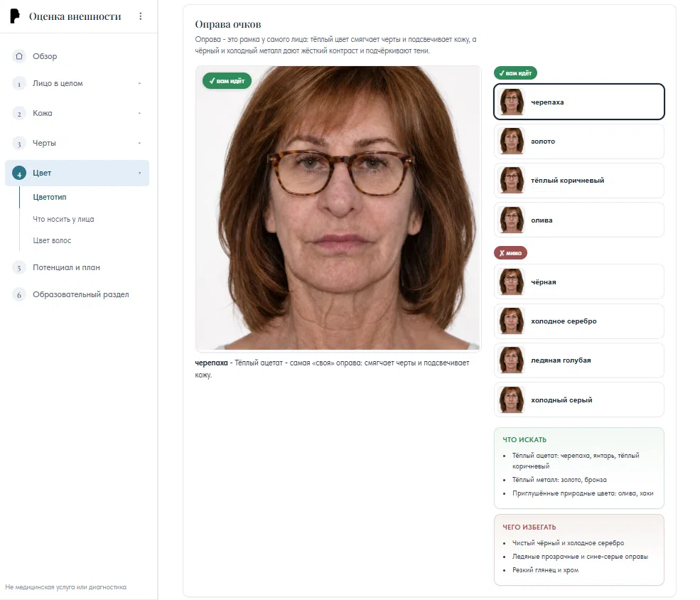Select the черепаха frame option
700x600 pixels.
[x=579, y=102]
